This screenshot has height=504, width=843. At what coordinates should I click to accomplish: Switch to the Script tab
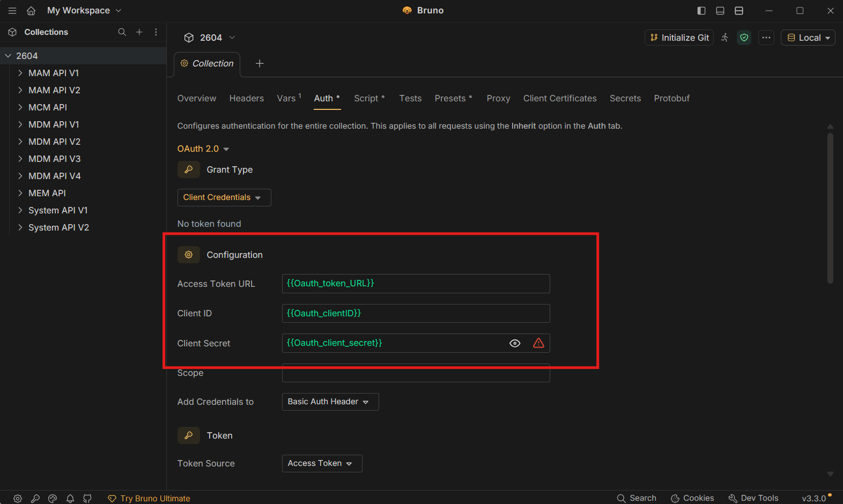click(369, 98)
